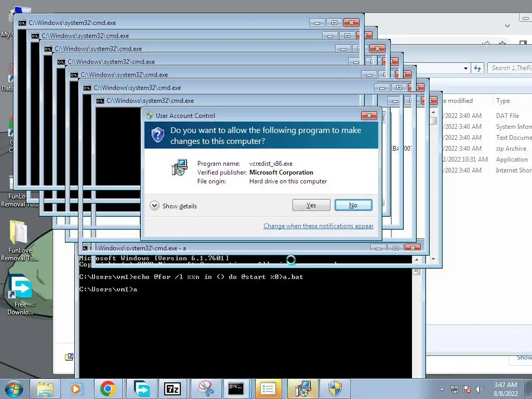Click No in User Account Control
532x399 pixels.
(x=353, y=205)
